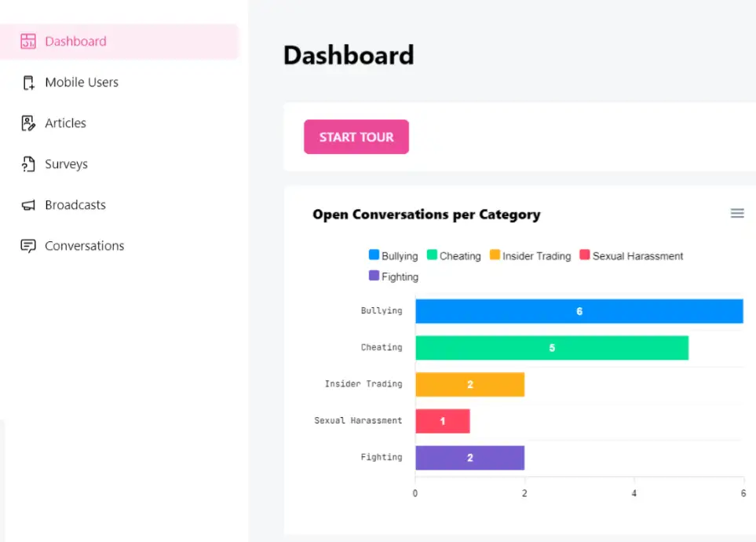Screen dimensions: 756x542
Task: Select the green Cheating bar
Action: pos(551,348)
